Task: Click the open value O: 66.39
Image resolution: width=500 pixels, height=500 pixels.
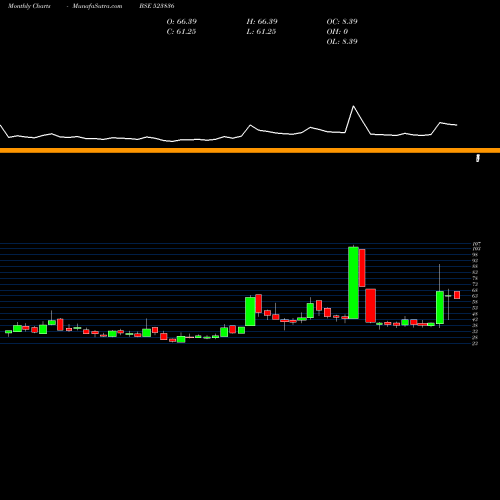Action: coord(182,21)
